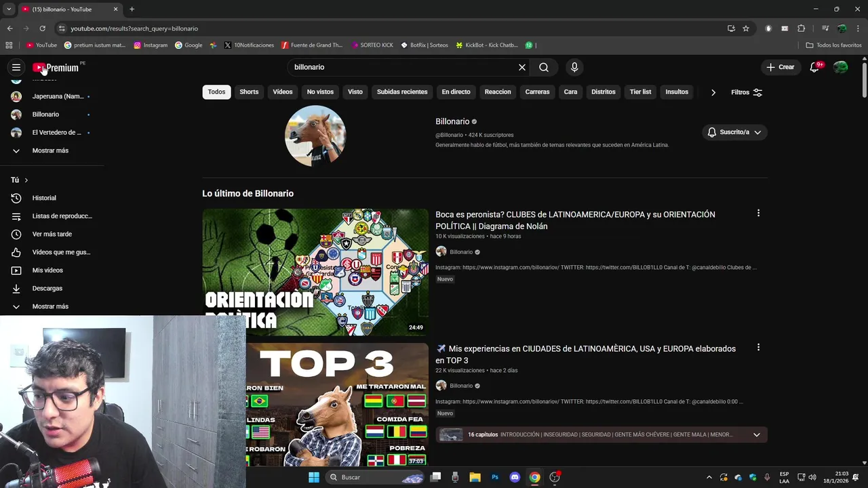Select the Vídeos filter chip
The width and height of the screenshot is (868, 488).
coord(283,92)
